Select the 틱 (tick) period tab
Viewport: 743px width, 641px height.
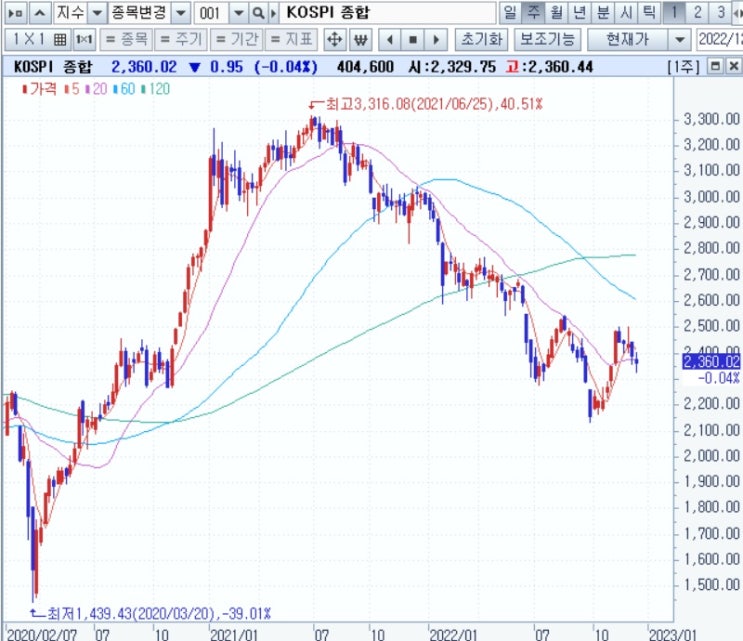649,13
